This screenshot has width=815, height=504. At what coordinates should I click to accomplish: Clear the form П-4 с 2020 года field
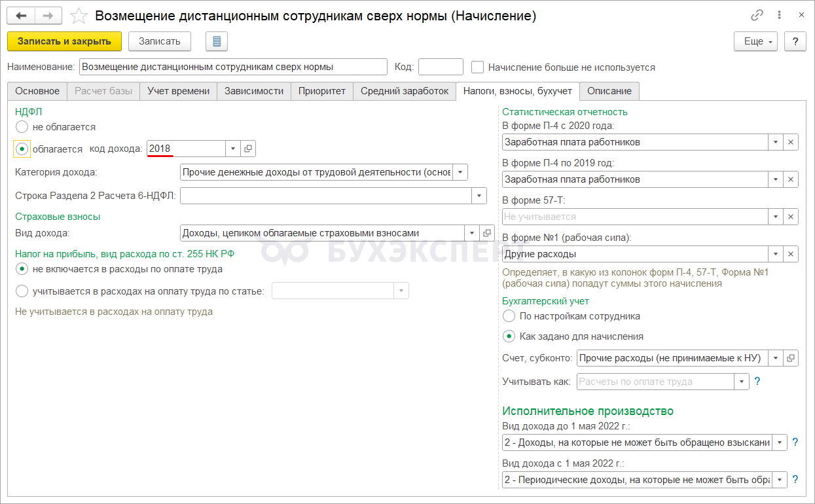click(x=791, y=142)
